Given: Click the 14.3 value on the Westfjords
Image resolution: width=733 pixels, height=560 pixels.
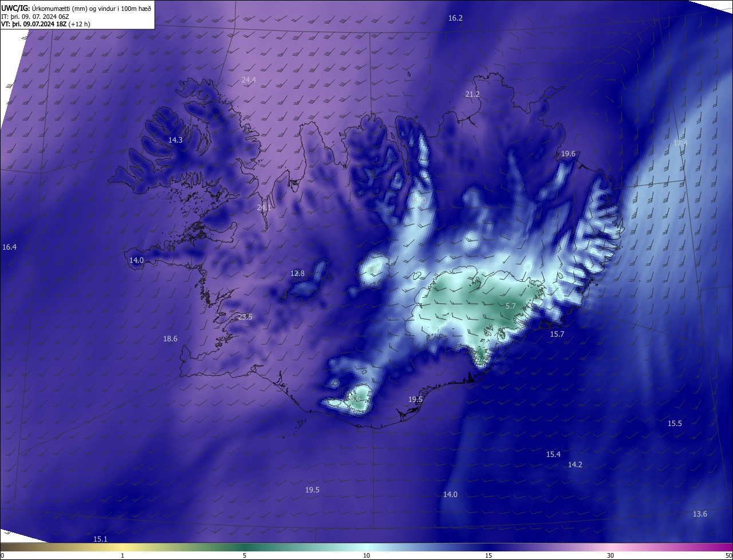Looking at the screenshot, I should tap(175, 140).
